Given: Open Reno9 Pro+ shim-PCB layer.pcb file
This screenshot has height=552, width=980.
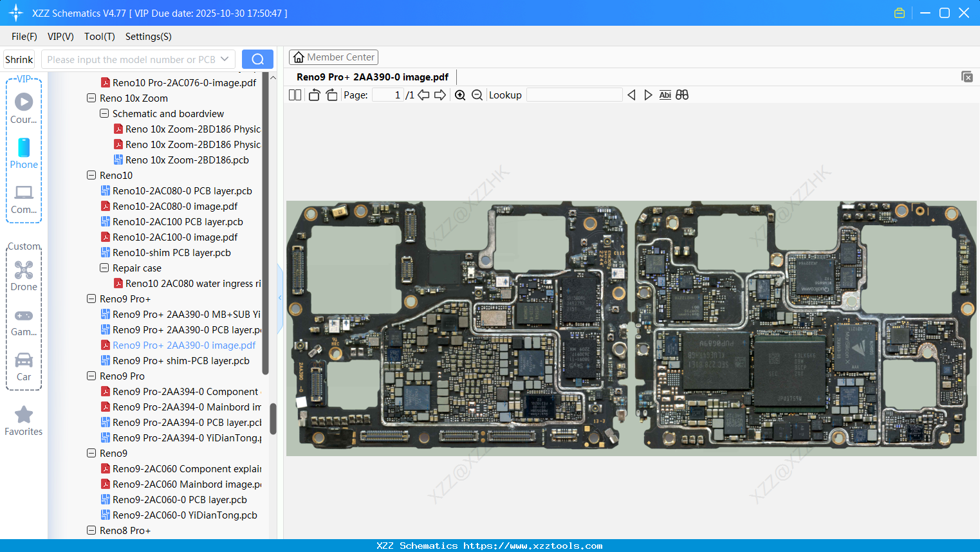Looking at the screenshot, I should tap(180, 361).
